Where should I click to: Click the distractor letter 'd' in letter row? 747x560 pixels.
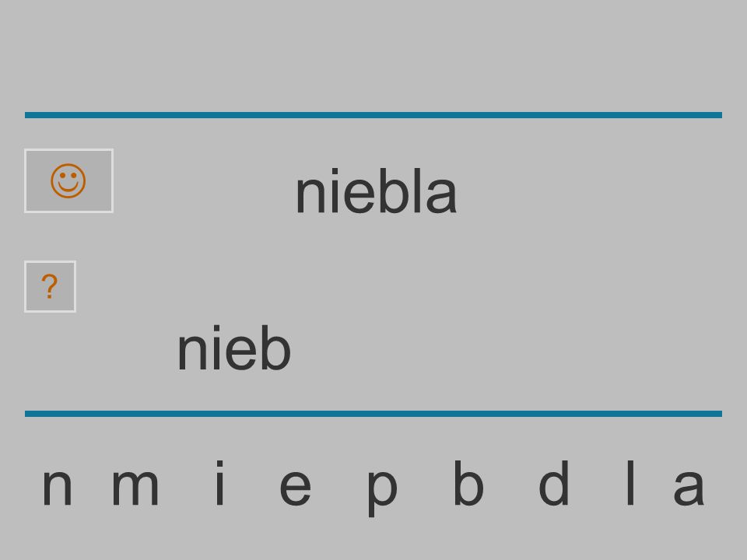553,483
